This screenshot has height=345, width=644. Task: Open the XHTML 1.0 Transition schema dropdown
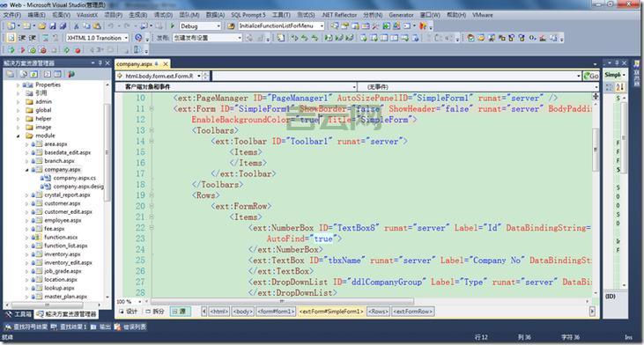coord(126,38)
